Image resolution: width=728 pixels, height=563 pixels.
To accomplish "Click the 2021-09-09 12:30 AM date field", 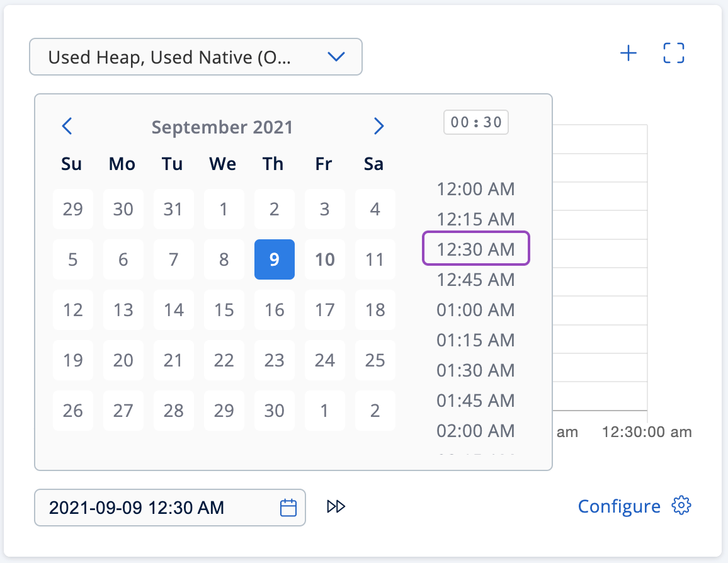I will pyautogui.click(x=157, y=508).
